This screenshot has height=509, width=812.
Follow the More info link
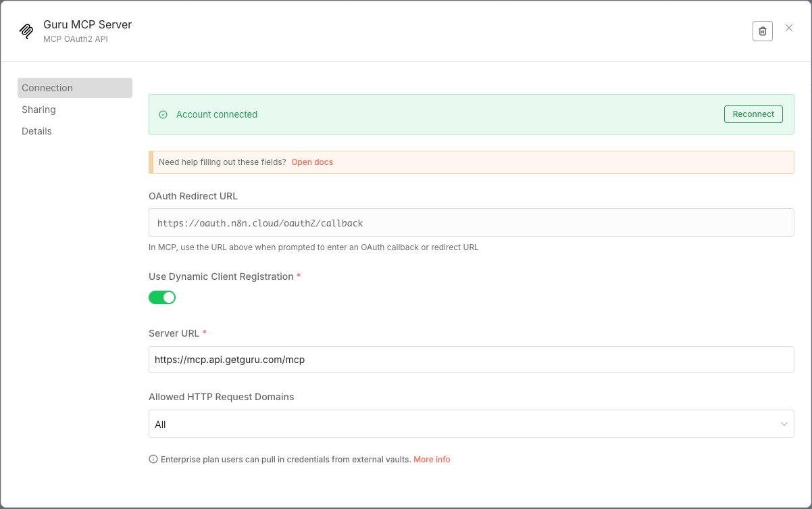[x=432, y=460]
